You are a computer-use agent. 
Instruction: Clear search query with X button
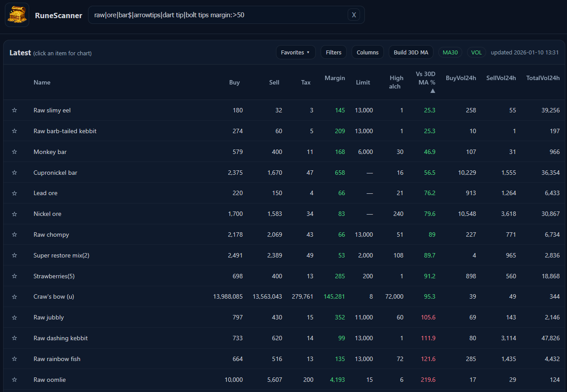click(x=353, y=15)
